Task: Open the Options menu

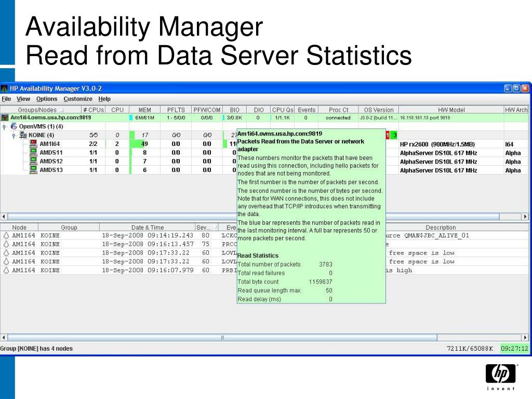Action: point(46,99)
